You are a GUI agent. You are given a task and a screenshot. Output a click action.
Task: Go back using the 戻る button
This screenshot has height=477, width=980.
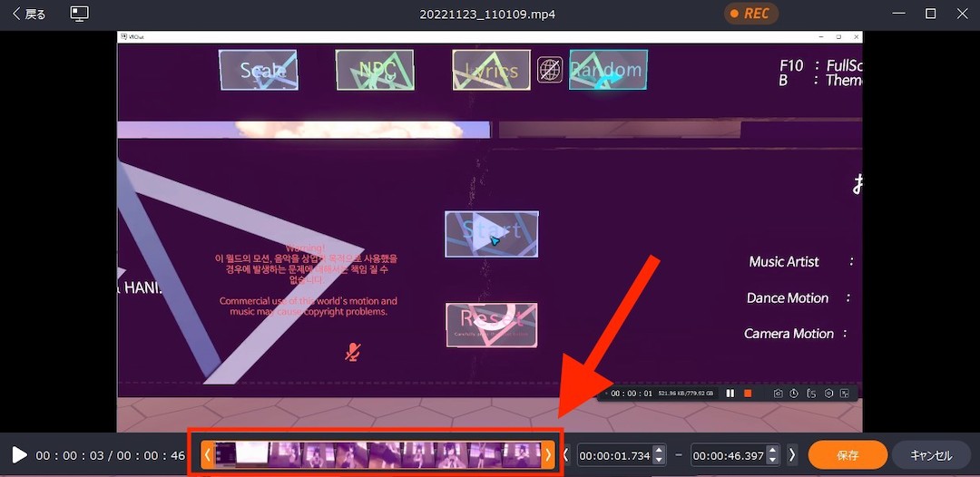(28, 14)
